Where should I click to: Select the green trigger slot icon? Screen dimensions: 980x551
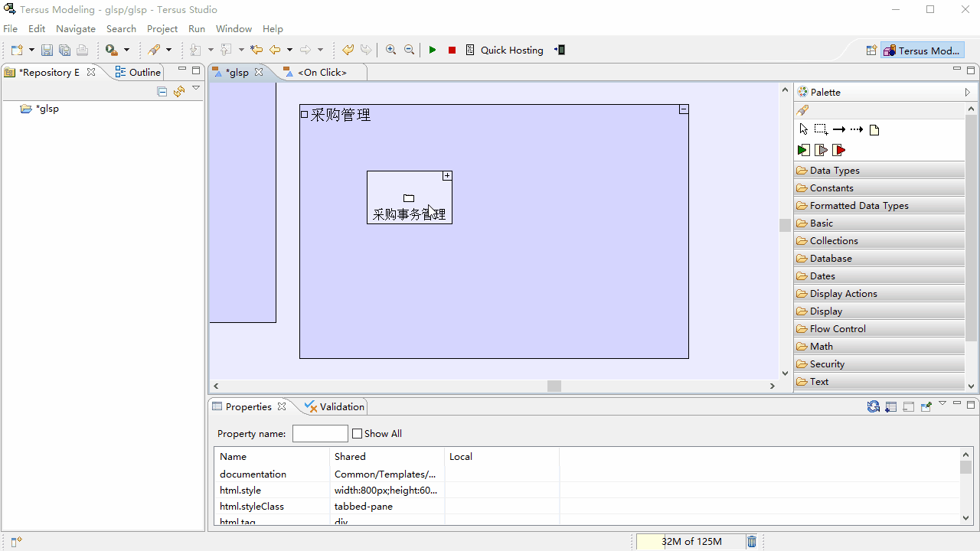pyautogui.click(x=803, y=150)
